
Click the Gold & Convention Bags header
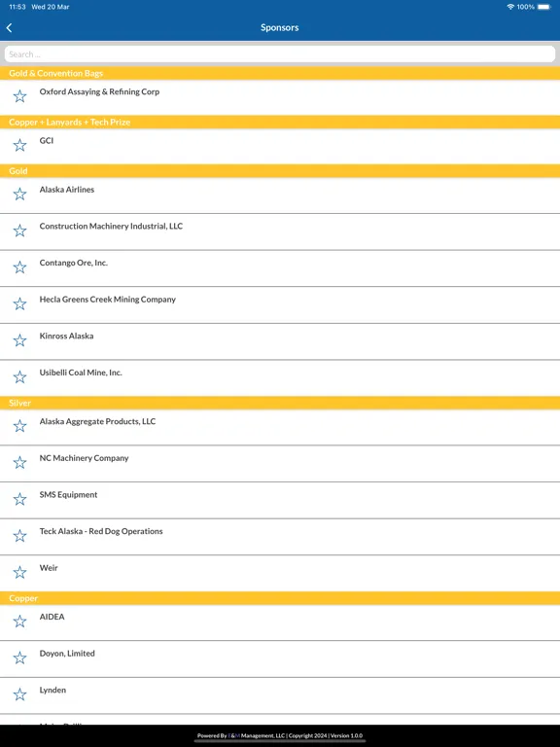coord(280,73)
